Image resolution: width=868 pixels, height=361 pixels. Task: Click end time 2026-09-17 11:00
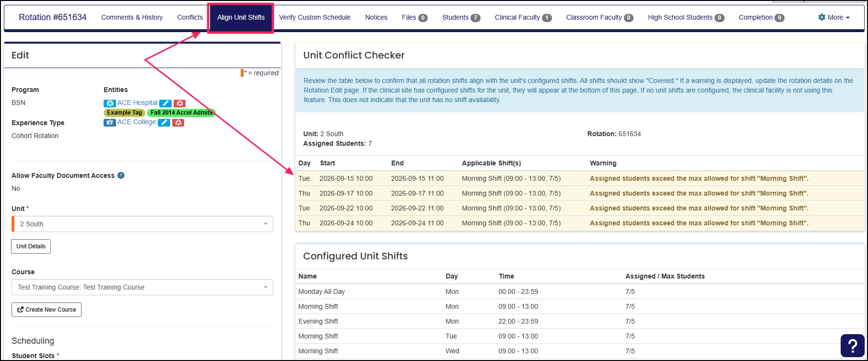[x=417, y=193]
